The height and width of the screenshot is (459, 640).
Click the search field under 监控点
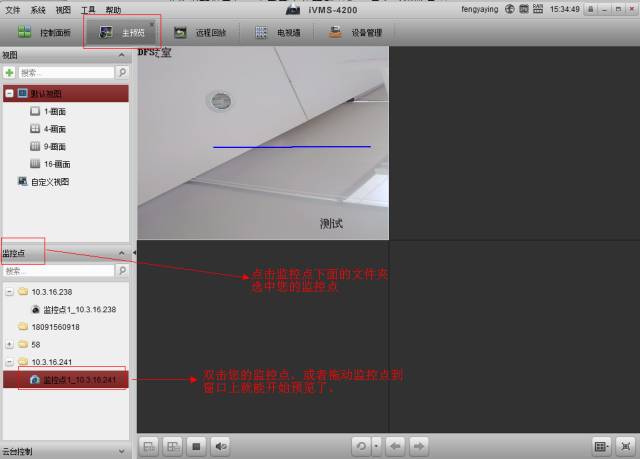[58, 271]
